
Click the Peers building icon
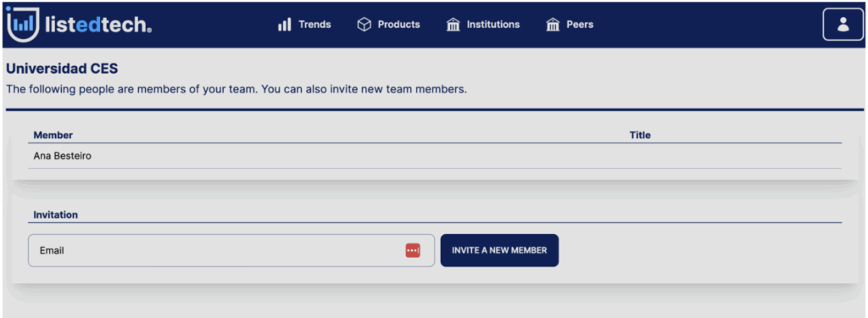(553, 25)
